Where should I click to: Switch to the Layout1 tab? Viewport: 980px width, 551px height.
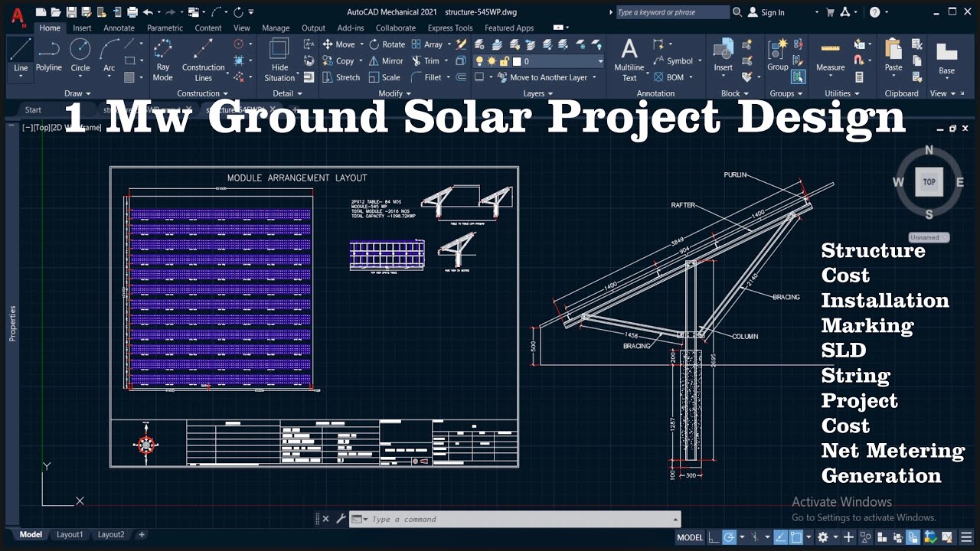pos(70,534)
